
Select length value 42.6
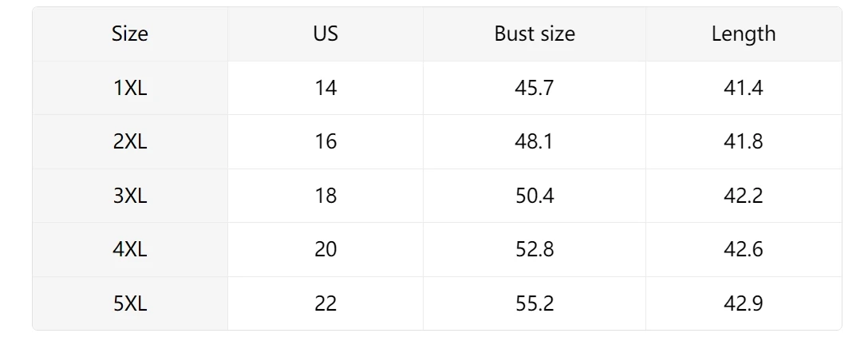[x=744, y=250]
